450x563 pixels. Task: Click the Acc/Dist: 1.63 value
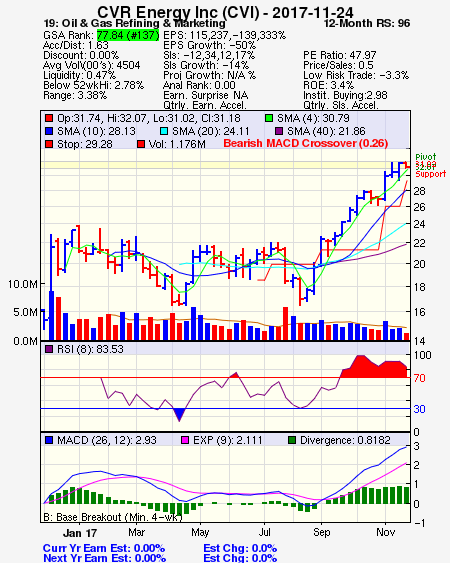pos(76,45)
